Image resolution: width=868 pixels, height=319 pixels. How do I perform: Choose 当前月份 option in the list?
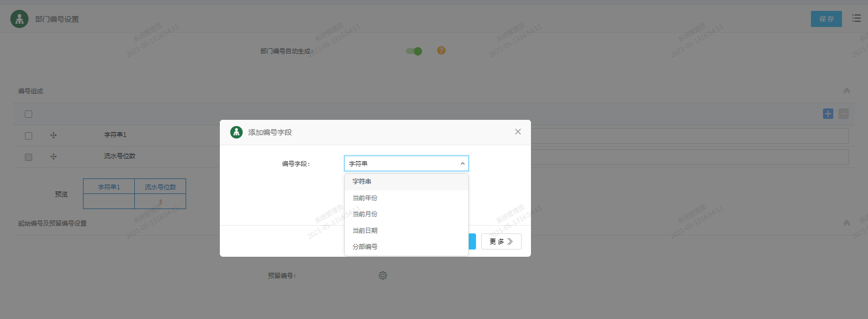[365, 214]
